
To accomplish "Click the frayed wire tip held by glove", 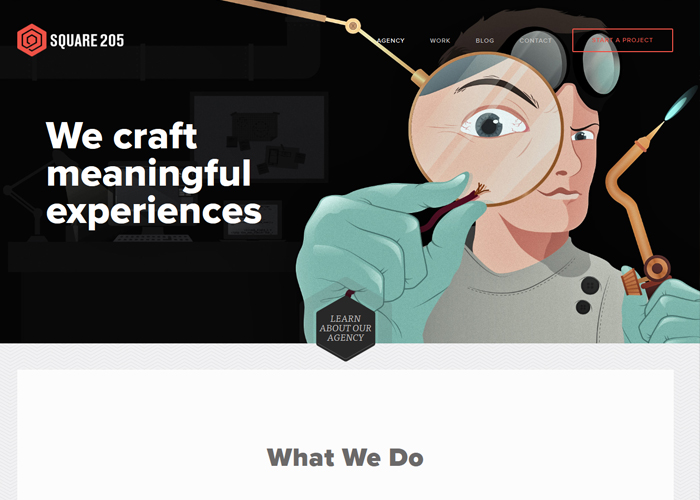I will tap(481, 191).
